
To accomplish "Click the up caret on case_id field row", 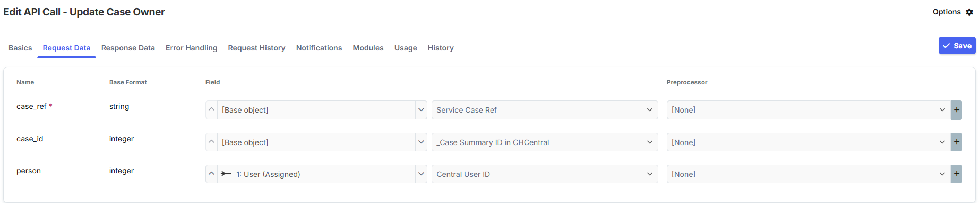I will [x=211, y=142].
